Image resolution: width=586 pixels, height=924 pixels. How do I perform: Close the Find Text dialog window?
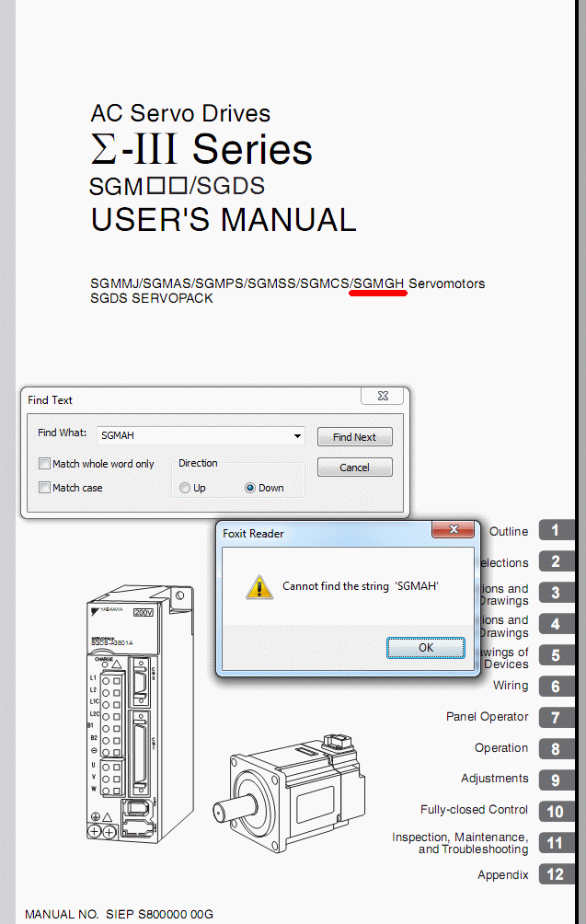(x=383, y=396)
